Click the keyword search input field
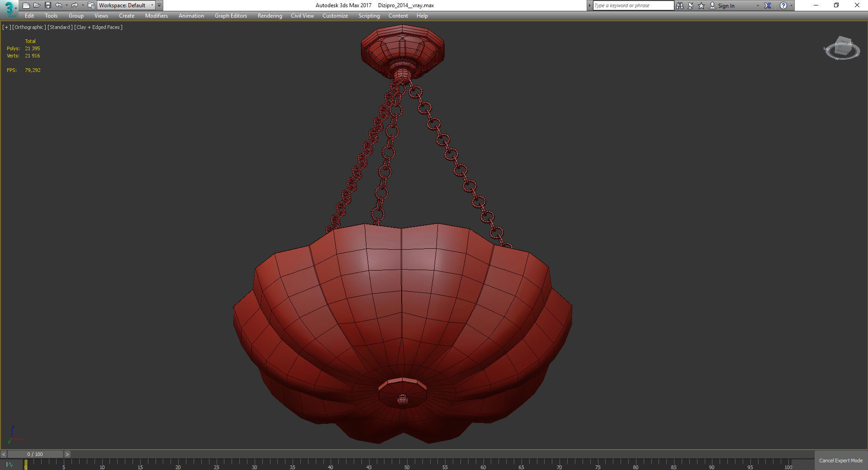This screenshot has height=470, width=868. [x=633, y=5]
